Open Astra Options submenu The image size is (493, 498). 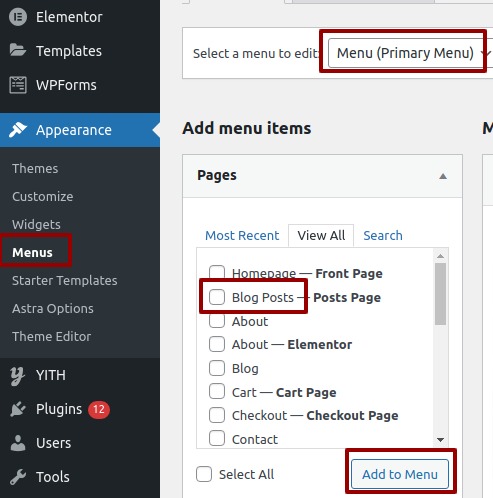tap(53, 308)
